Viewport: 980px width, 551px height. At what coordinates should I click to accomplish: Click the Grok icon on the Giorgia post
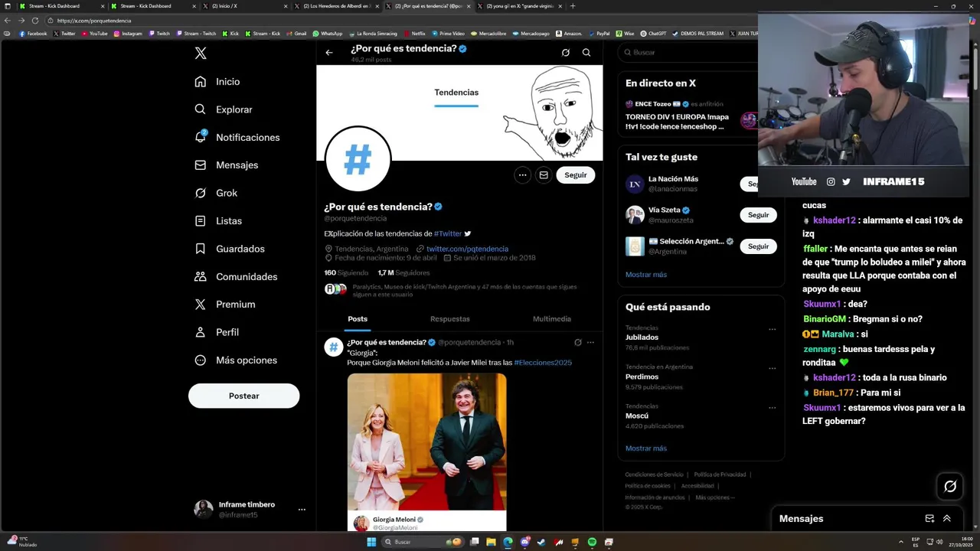(578, 342)
